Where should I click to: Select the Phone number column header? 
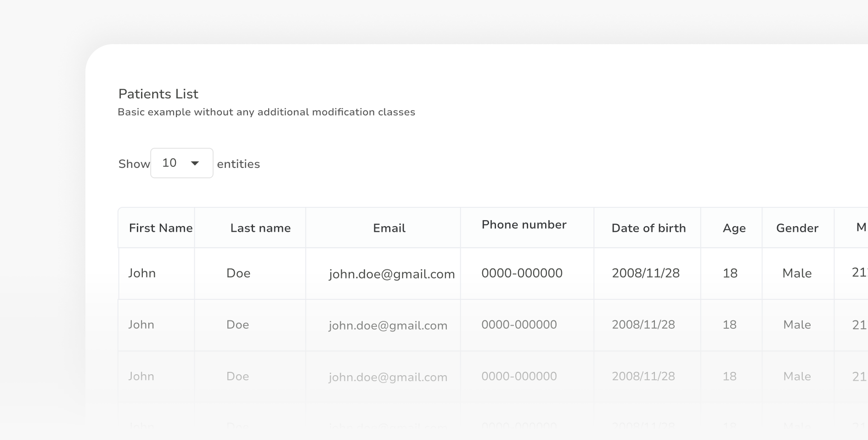pyautogui.click(x=524, y=225)
